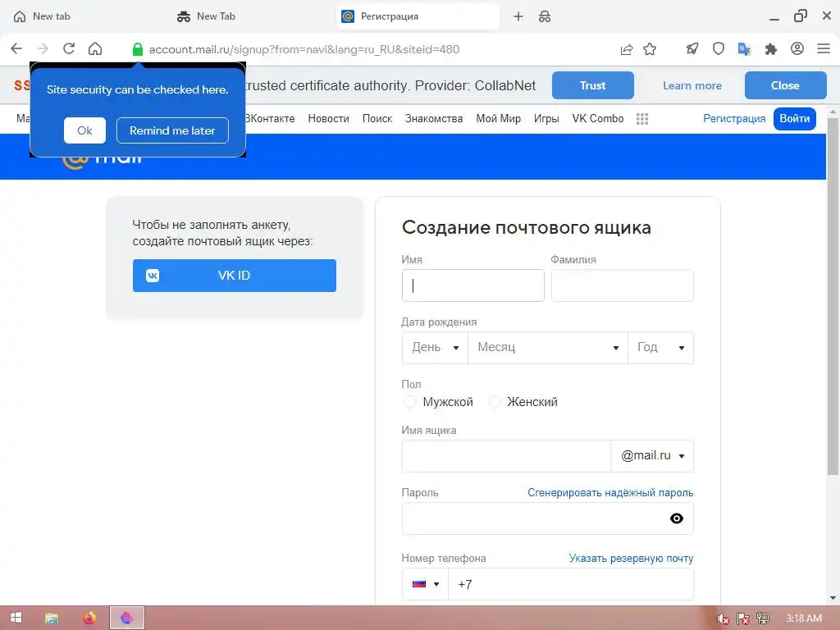
Task: Open Мой Мир in the portal menu
Action: (498, 119)
